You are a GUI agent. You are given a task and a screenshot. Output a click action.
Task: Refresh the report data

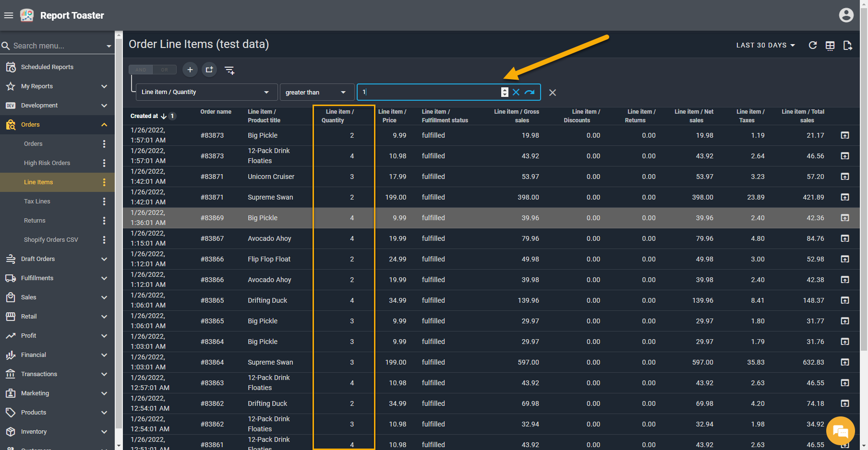[x=812, y=45]
